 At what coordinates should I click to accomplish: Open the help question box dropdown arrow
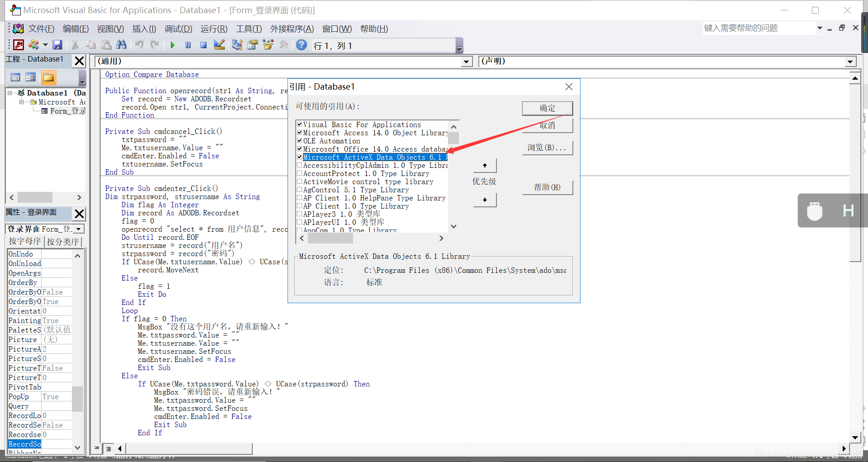point(820,28)
